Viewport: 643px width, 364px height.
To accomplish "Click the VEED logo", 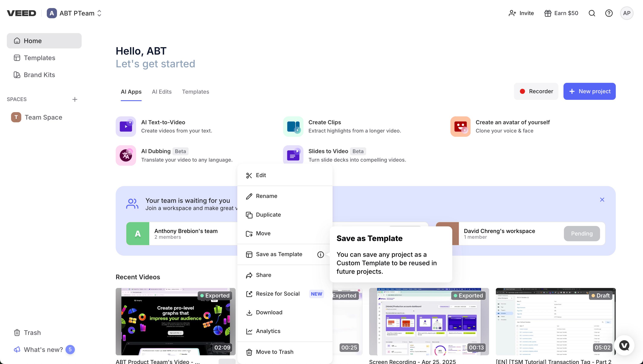I will (21, 13).
